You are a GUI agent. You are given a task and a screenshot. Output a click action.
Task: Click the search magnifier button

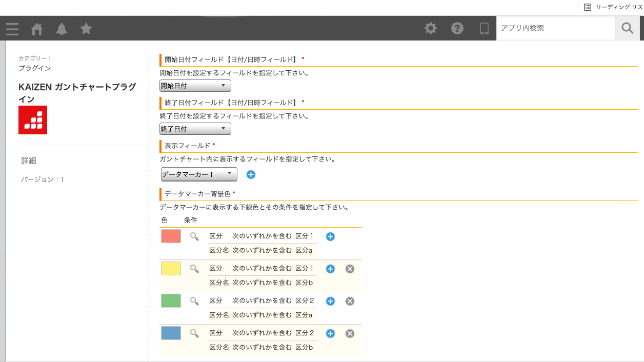(x=628, y=28)
